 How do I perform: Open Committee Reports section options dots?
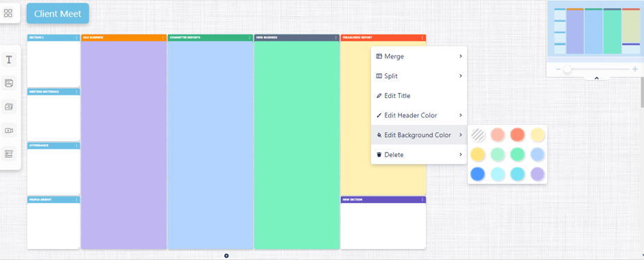point(250,38)
